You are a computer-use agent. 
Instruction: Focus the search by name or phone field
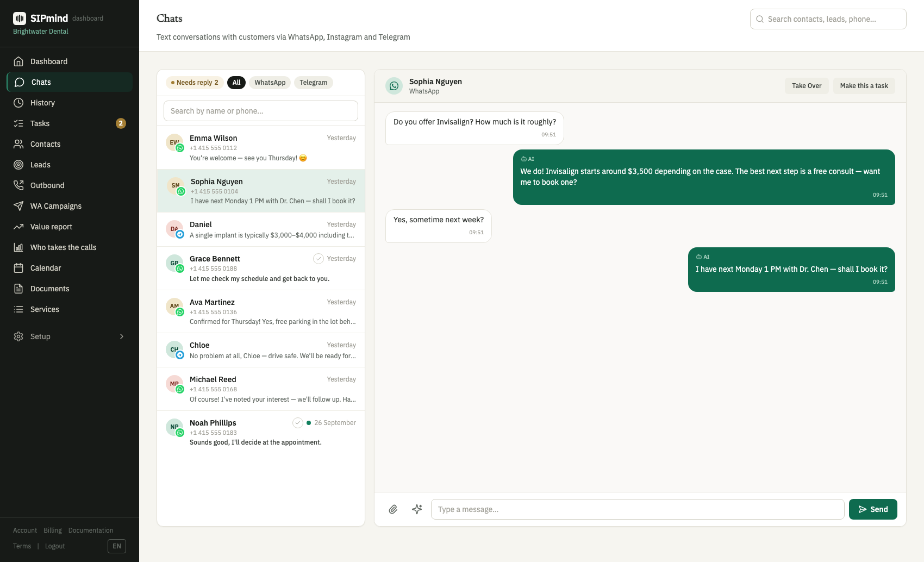coord(261,111)
